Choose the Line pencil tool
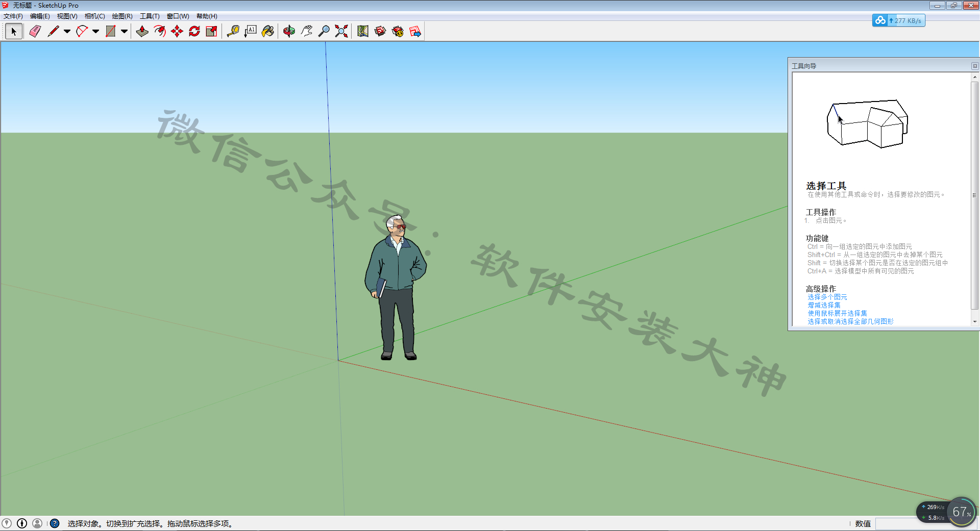 click(x=53, y=32)
